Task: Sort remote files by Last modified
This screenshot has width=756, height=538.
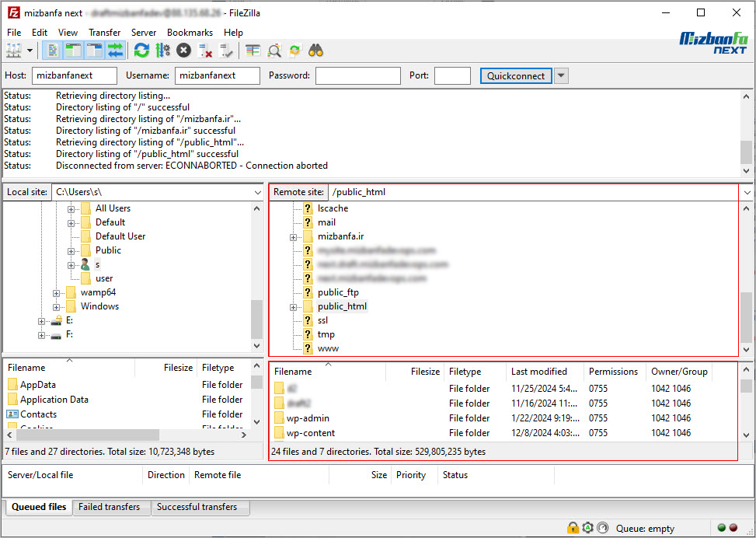Action: click(545, 372)
